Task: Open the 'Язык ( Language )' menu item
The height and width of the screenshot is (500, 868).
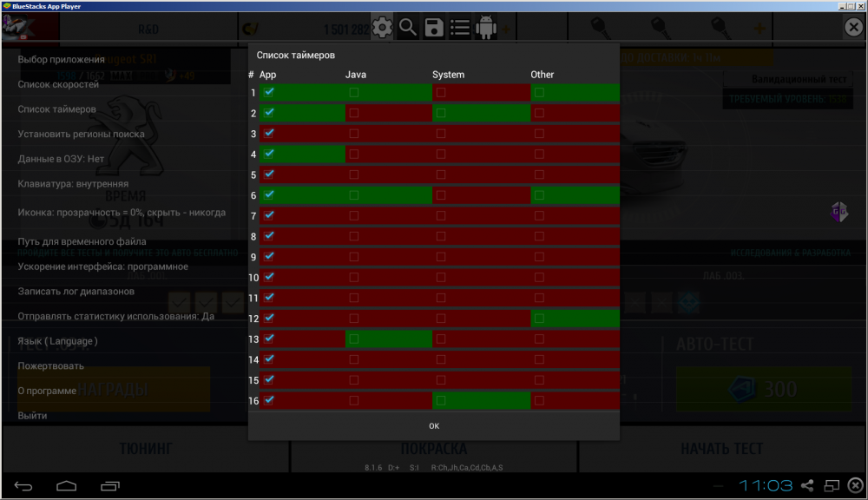Action: tap(58, 341)
